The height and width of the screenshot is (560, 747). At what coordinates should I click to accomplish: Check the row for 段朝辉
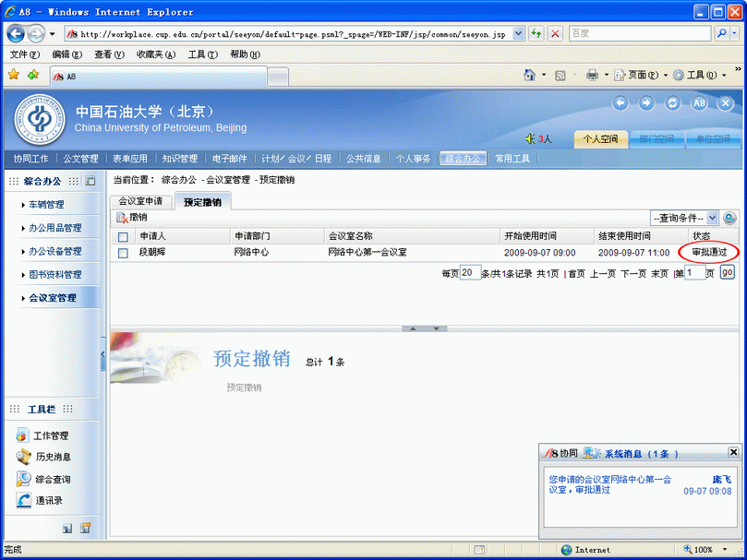click(x=123, y=252)
